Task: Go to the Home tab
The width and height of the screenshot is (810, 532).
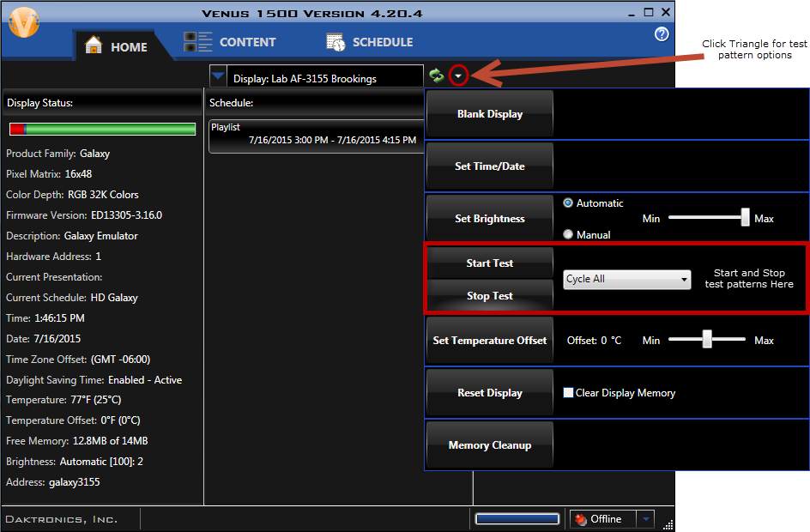Action: (117, 47)
